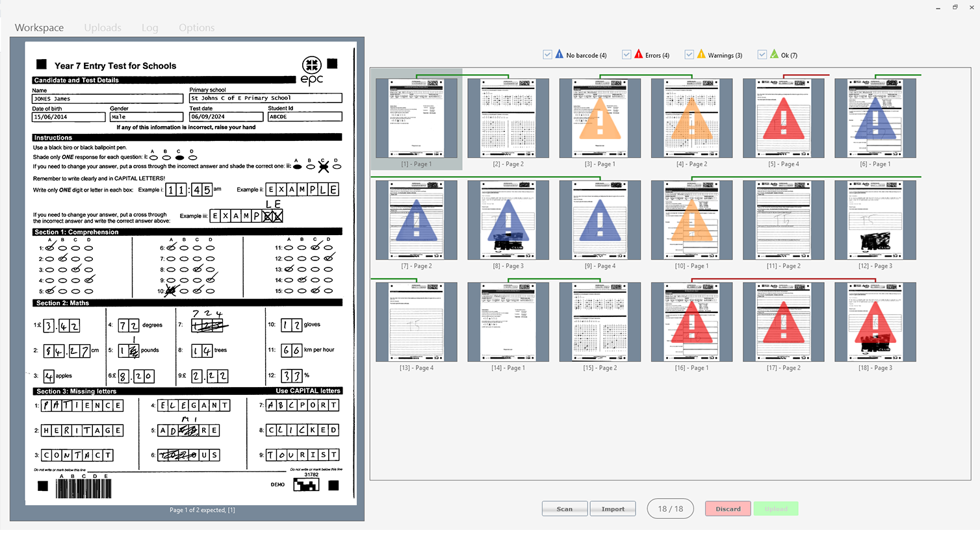Toggle the No barcode (4) filter checkbox
The height and width of the screenshot is (552, 980).
pyautogui.click(x=547, y=55)
